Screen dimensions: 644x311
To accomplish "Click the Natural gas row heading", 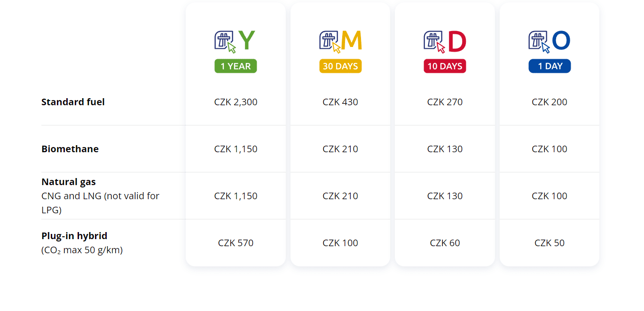I will [69, 182].
